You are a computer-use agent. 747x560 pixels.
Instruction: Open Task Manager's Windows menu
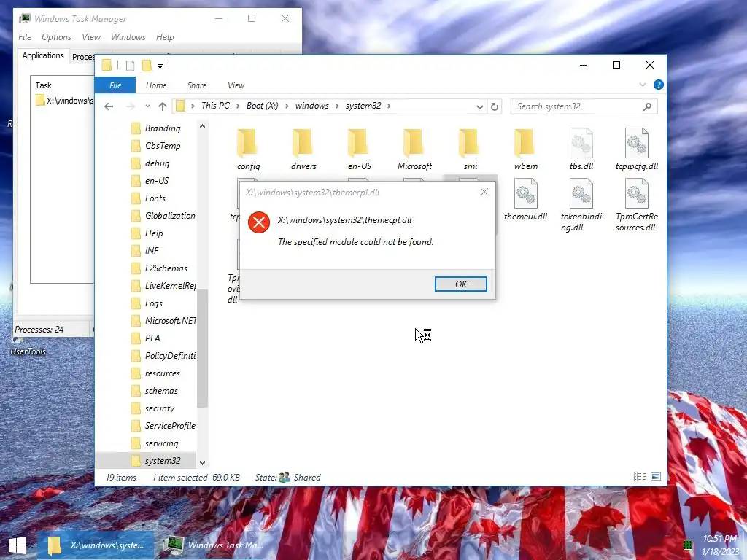pyautogui.click(x=128, y=36)
